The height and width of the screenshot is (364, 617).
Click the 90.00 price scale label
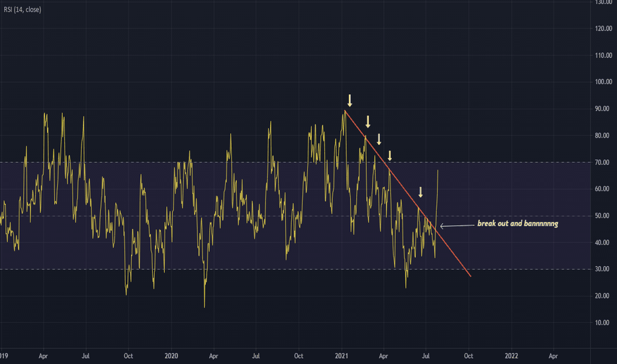click(602, 109)
